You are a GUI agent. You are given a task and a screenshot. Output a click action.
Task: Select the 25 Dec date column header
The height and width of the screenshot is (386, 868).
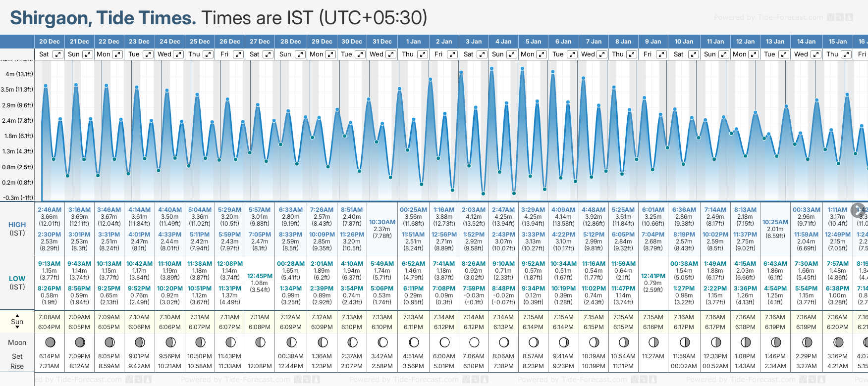(200, 42)
